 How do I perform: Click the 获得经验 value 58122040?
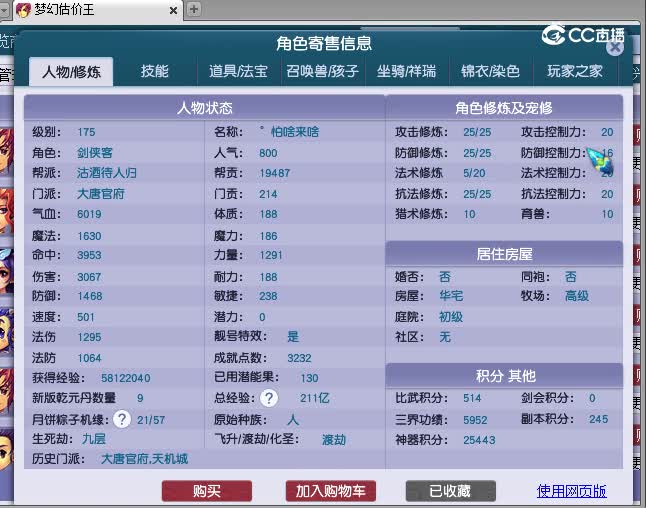126,378
